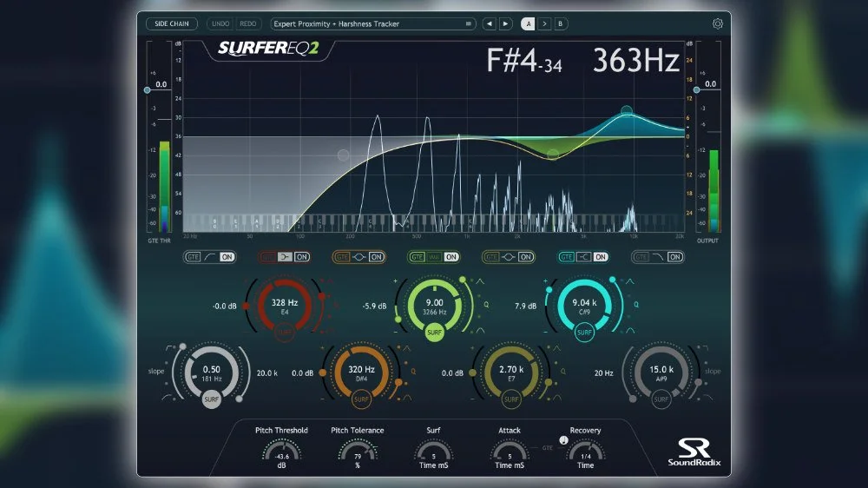Click steep slope icon of low-pass band
868x488 pixels.
tap(704, 348)
